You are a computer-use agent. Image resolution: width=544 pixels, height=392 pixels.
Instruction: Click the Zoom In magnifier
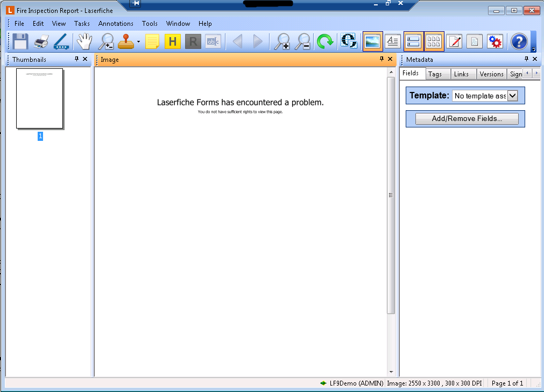coord(282,41)
